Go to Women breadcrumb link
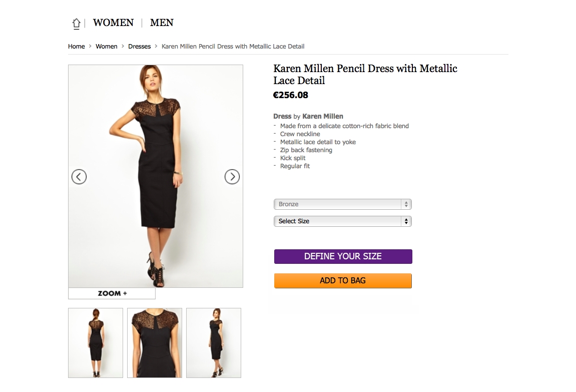 pyautogui.click(x=107, y=47)
